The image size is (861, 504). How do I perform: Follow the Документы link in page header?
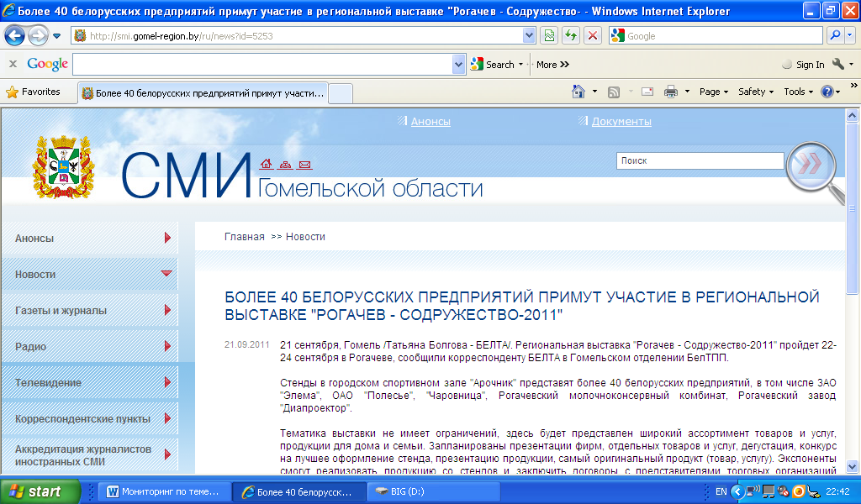point(621,122)
